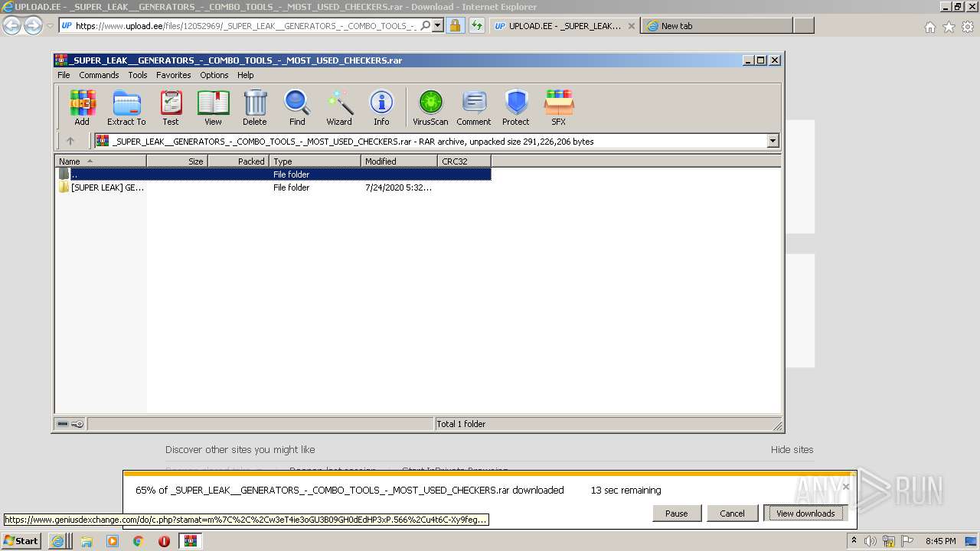Expand the IE address bar dropdown arrow

click(x=438, y=26)
